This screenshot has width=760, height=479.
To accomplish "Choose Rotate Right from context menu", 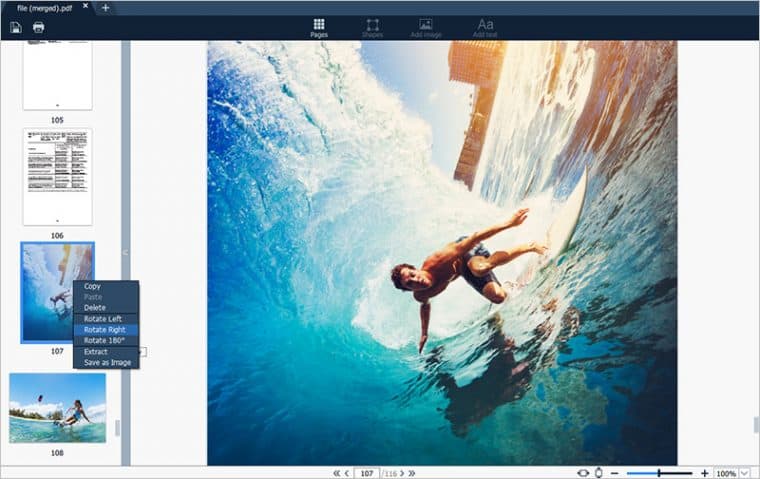I will (x=105, y=330).
